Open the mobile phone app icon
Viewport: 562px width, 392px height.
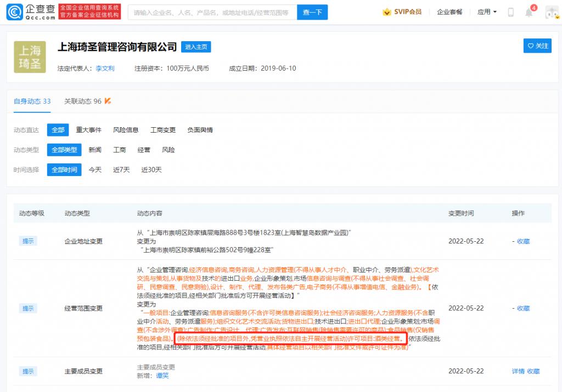point(511,12)
